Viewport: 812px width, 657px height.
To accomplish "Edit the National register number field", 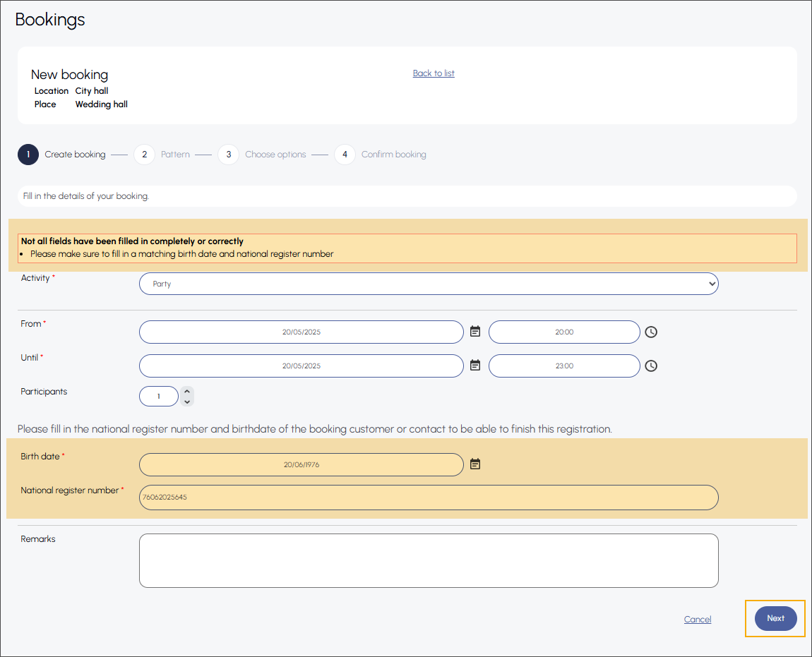I will (429, 497).
